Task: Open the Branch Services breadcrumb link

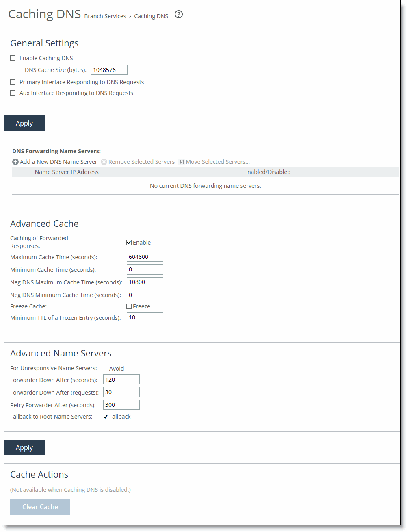Action: coord(105,16)
